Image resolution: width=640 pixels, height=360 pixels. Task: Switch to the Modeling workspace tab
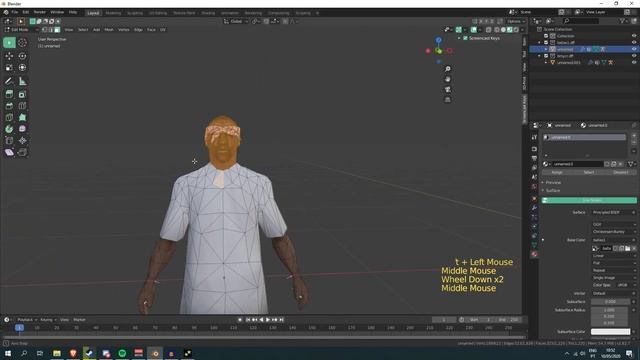tap(113, 13)
